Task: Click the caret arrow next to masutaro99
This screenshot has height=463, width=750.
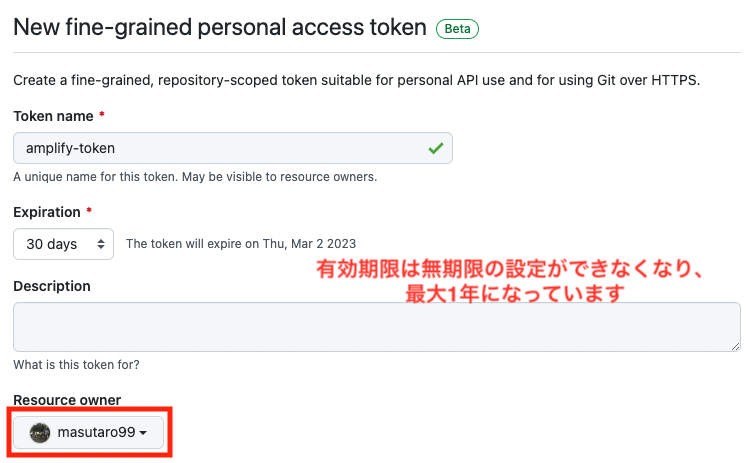Action: point(143,433)
